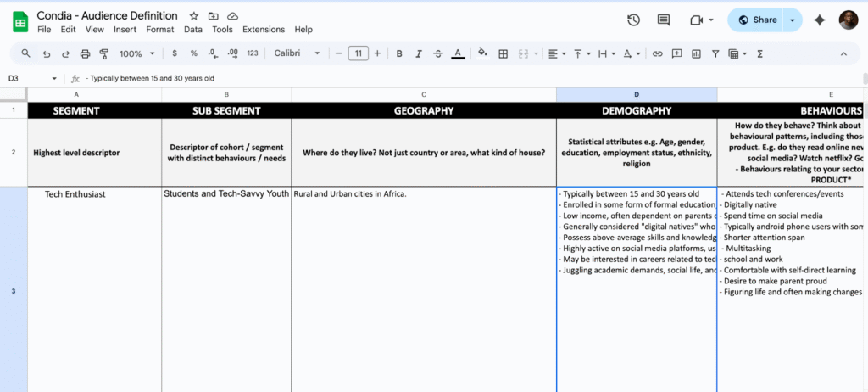This screenshot has width=868, height=392.
Task: Click the print icon in toolbar
Action: tap(85, 53)
